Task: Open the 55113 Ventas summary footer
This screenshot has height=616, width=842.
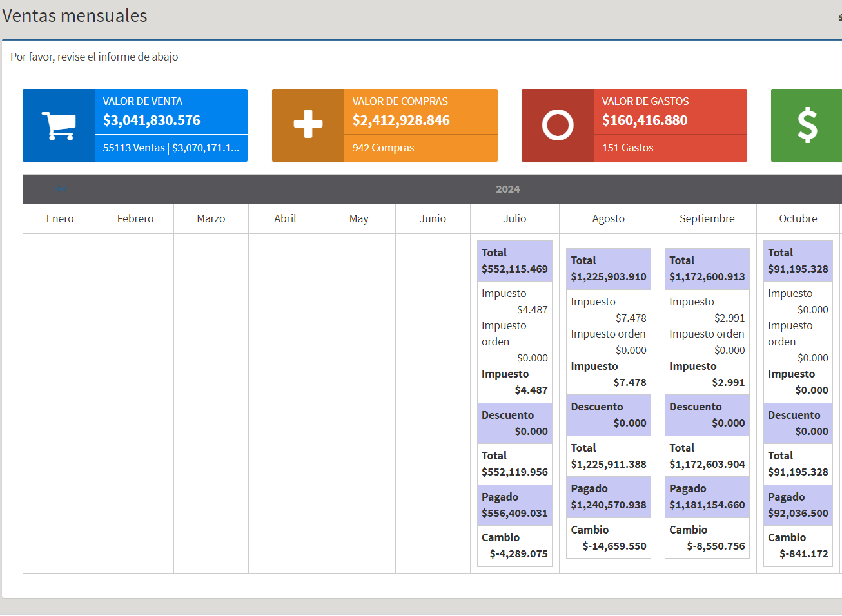Action: 171,148
